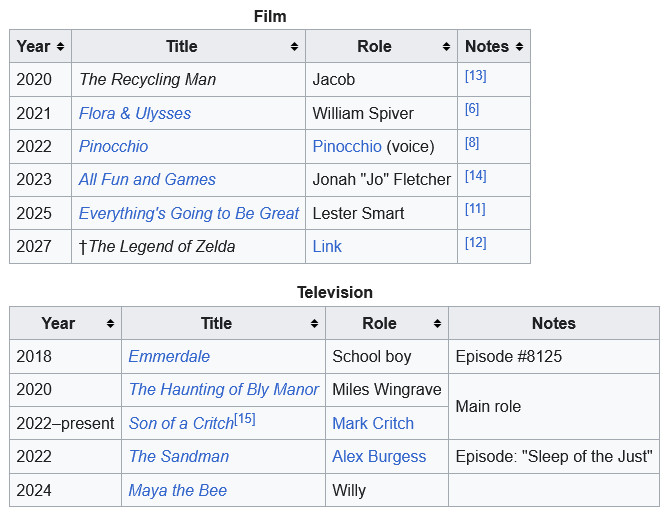The width and height of the screenshot is (671, 519).
Task: Open the Emmerdale series link
Action: (x=169, y=356)
